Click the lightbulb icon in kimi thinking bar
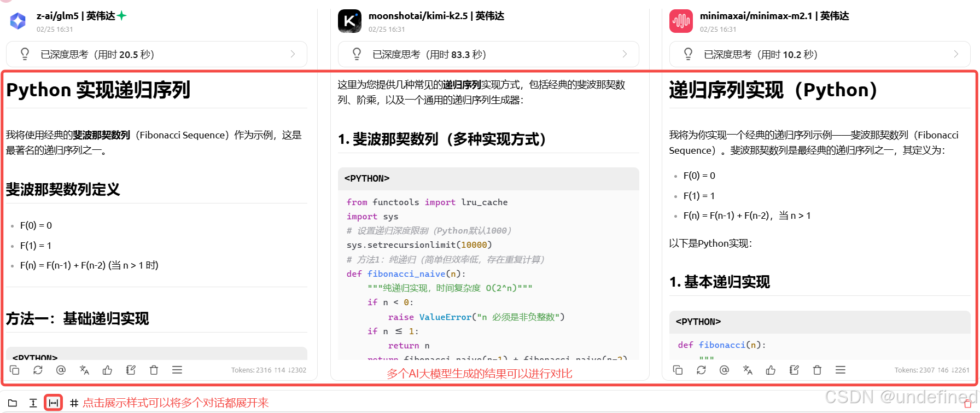 357,54
